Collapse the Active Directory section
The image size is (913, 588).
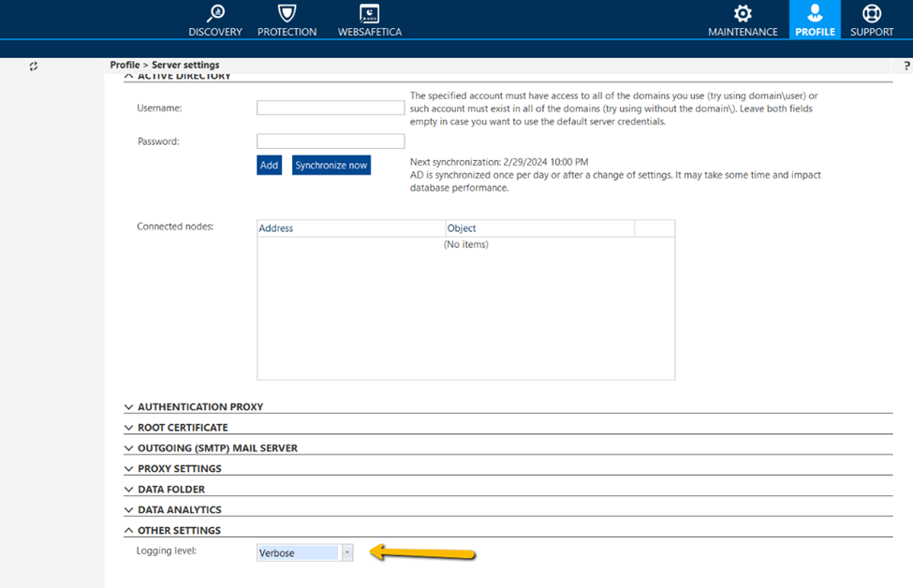coord(129,75)
